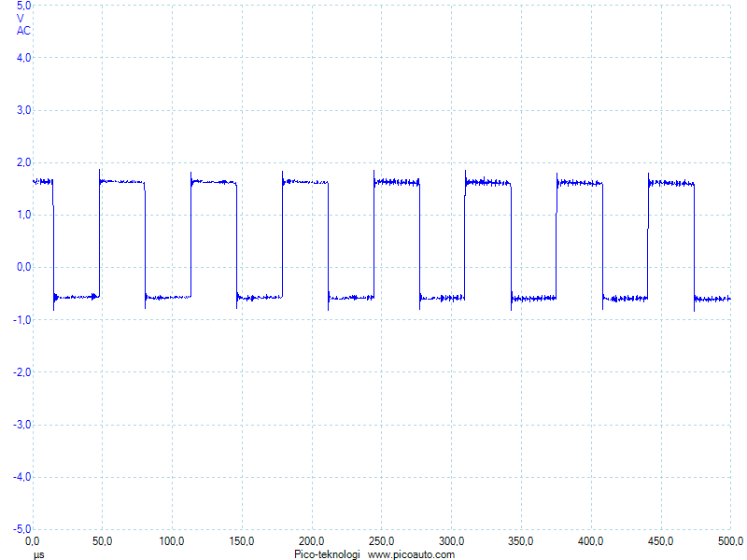The height and width of the screenshot is (560, 747).
Task: Click the 400,0 time axis label
Action: click(591, 541)
